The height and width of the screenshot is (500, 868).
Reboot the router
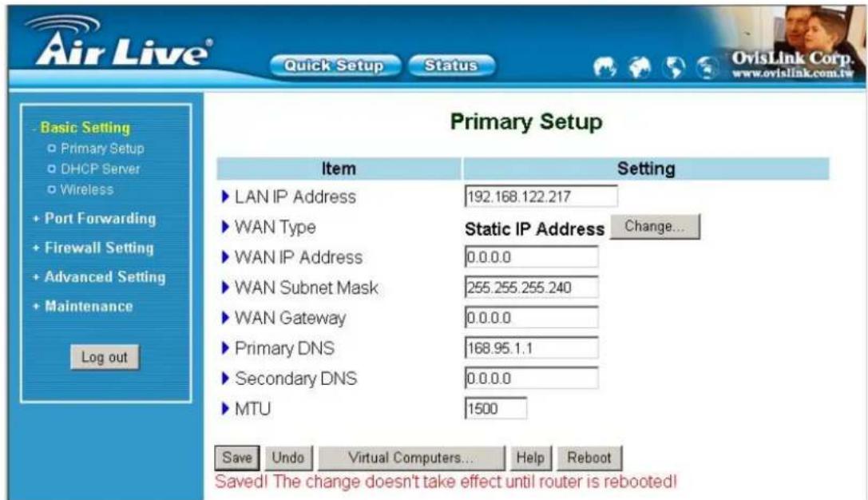(589, 458)
